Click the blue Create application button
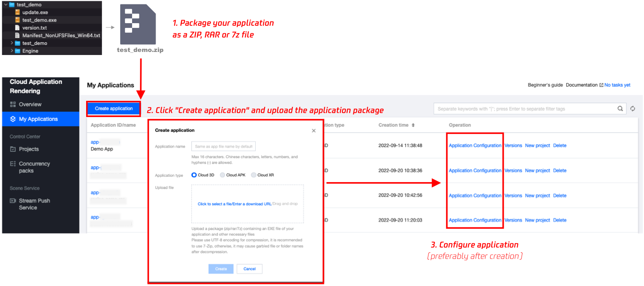Screen dimensions: 644x286 click(x=114, y=109)
